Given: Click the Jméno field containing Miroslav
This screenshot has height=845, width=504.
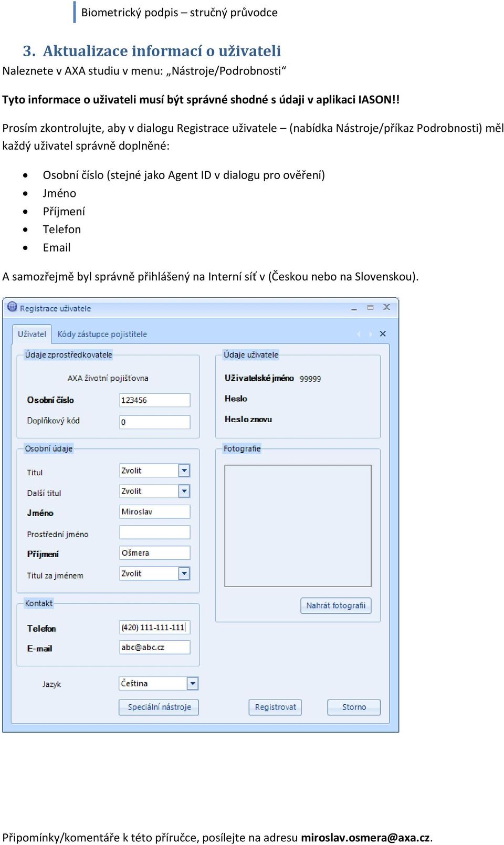Looking at the screenshot, I should point(155,512).
